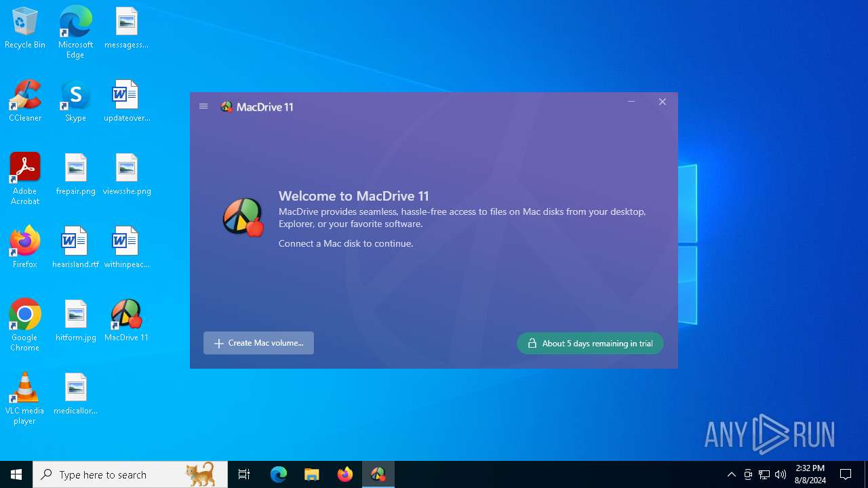Show hidden system tray icons

(732, 474)
